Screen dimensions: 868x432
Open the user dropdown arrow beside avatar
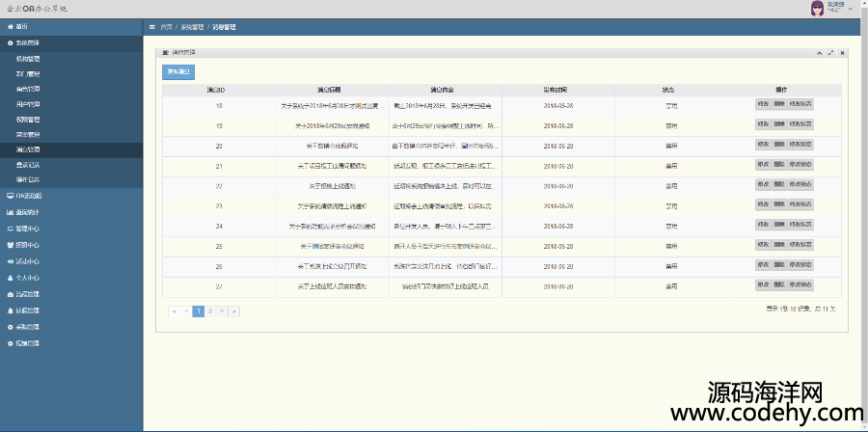(851, 9)
